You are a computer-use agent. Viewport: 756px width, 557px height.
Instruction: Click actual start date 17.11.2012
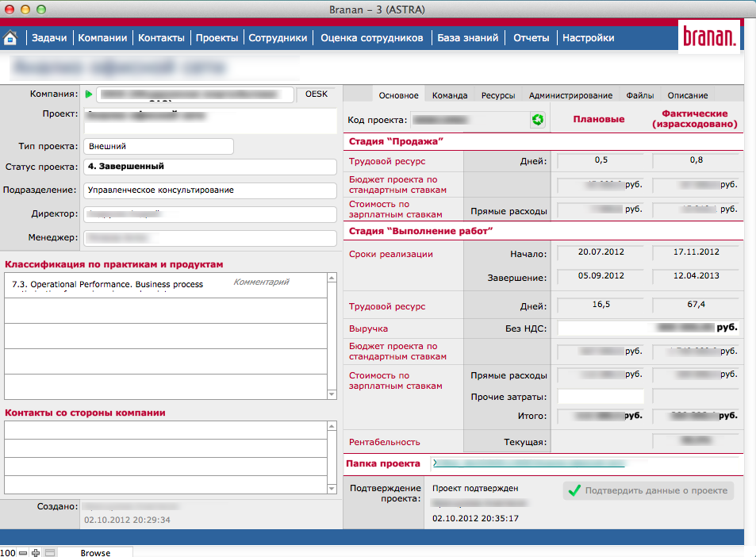[696, 252]
